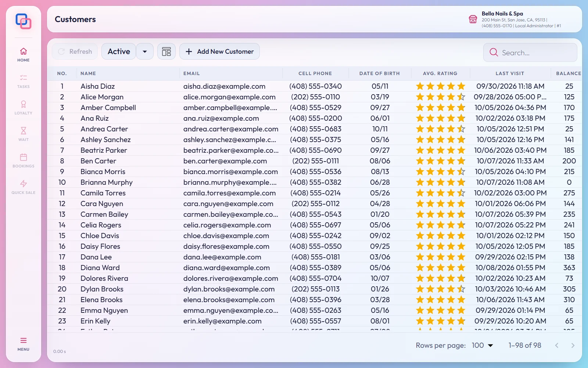This screenshot has width=588, height=368.
Task: Click Diana Ward's balance 363
Action: (x=569, y=268)
